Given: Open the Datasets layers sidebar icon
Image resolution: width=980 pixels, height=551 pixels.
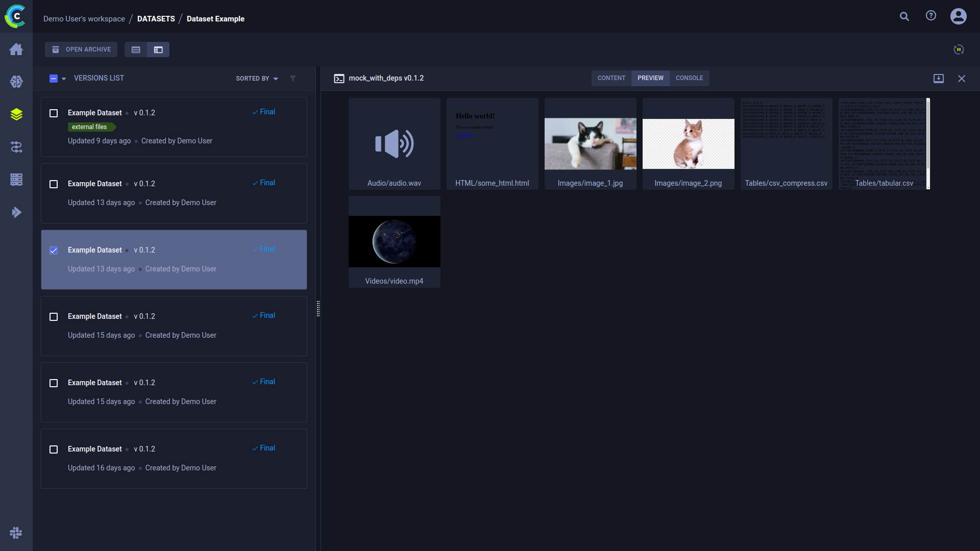Looking at the screenshot, I should [16, 114].
